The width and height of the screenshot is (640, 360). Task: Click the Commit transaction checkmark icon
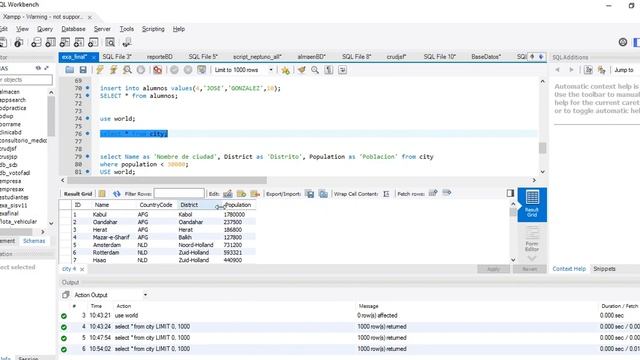[x=174, y=70]
